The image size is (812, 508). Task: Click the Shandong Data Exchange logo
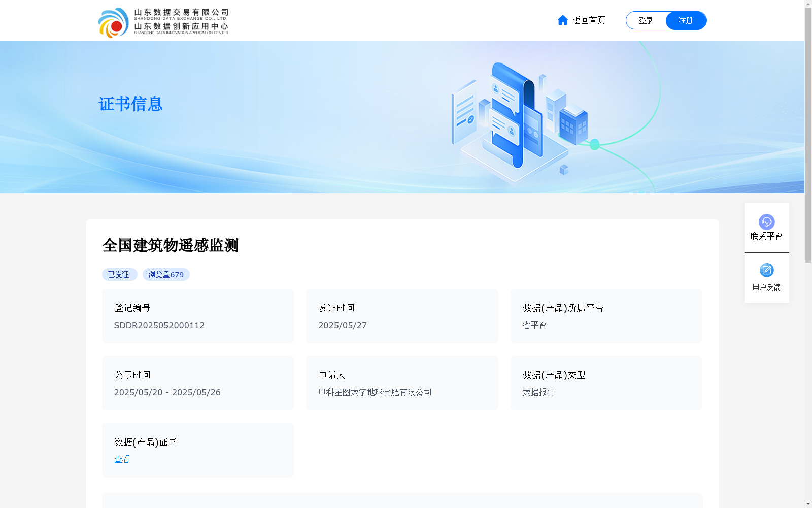(163, 22)
